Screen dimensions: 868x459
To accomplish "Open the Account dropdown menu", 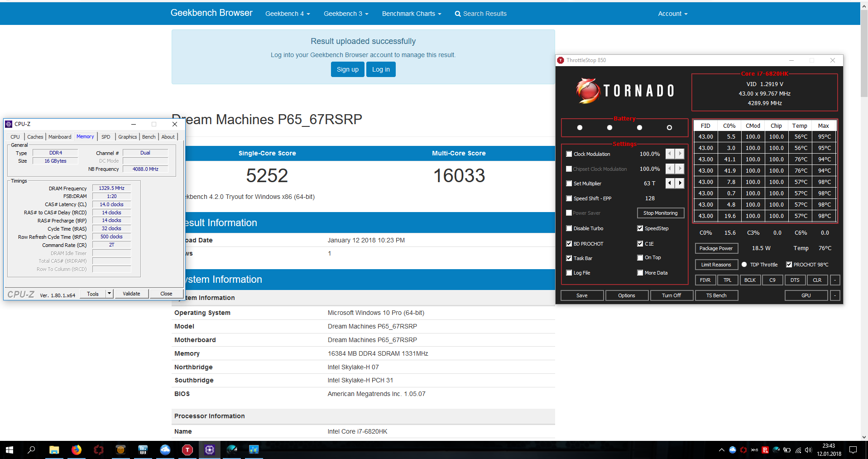I will 673,14.
